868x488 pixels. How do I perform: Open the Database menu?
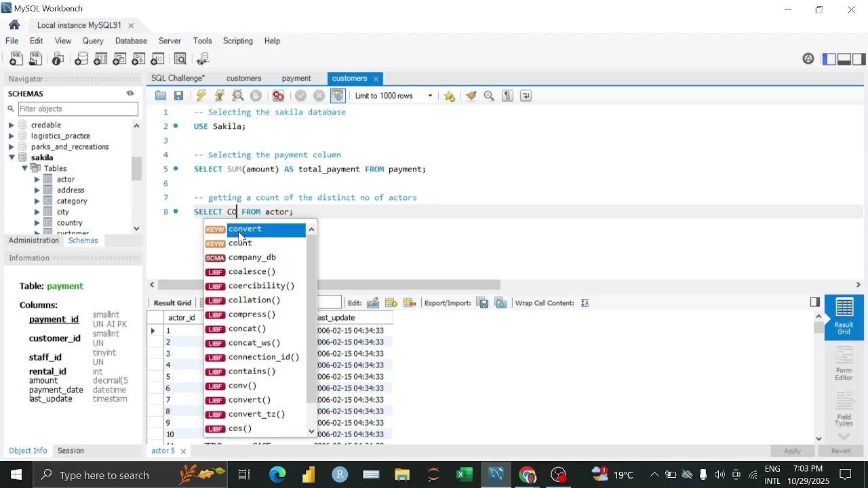click(131, 41)
